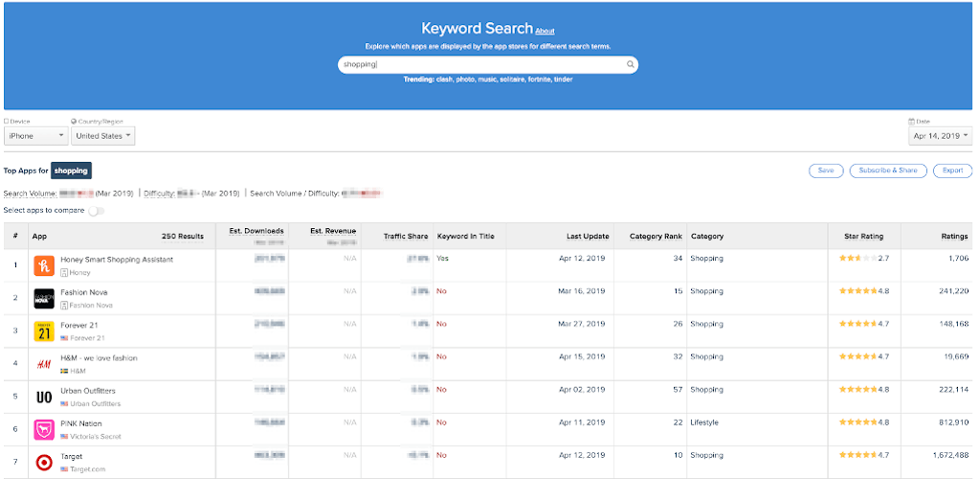Viewport: 980px width, 479px height.
Task: Click the flag icon beside H&M publisher
Action: (64, 371)
